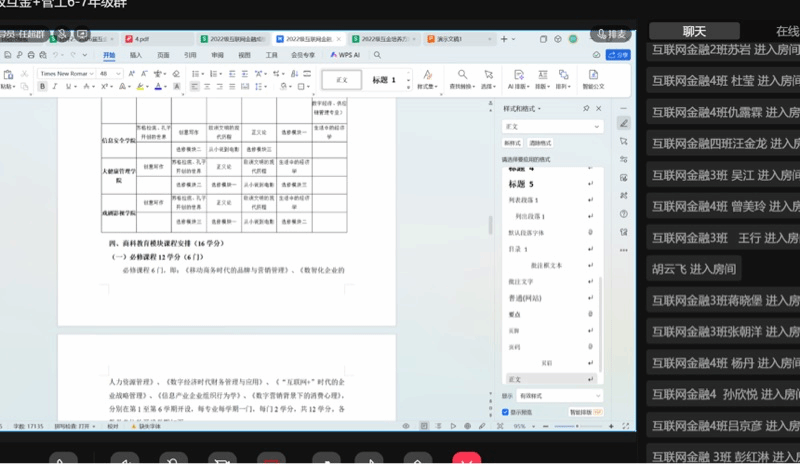800x464 pixels.
Task: Switch to the 4.pdf document tab
Action: 142,38
